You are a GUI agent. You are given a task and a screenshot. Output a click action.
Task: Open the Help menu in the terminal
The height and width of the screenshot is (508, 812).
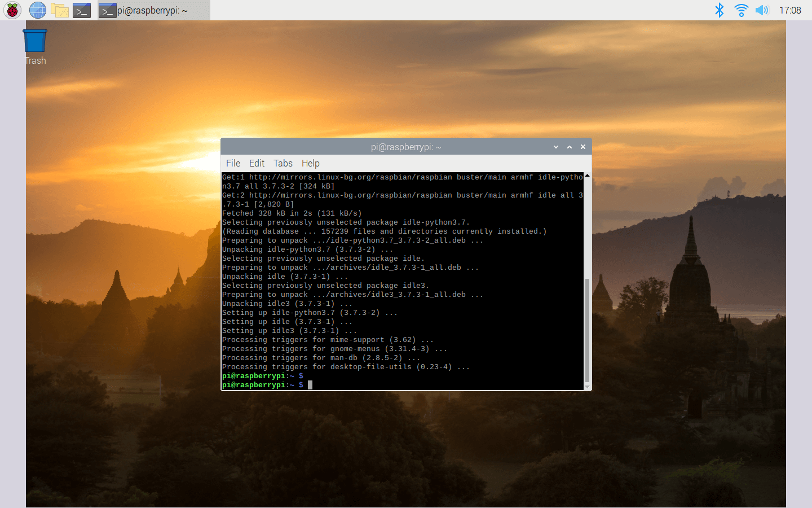(310, 163)
